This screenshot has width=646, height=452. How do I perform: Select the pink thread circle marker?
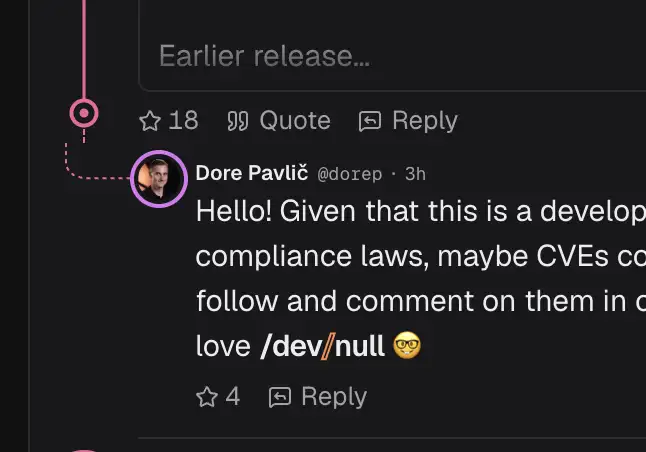pyautogui.click(x=84, y=113)
